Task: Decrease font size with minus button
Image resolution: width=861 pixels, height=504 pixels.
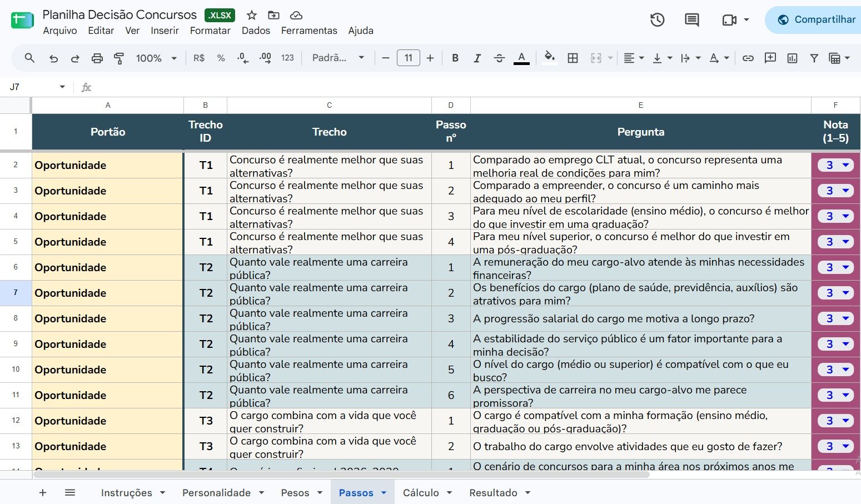Action: click(x=386, y=58)
